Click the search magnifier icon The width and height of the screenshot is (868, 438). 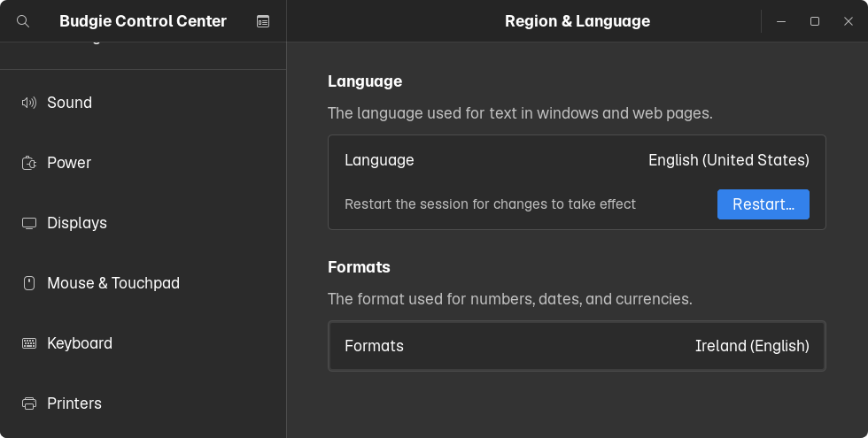23,21
